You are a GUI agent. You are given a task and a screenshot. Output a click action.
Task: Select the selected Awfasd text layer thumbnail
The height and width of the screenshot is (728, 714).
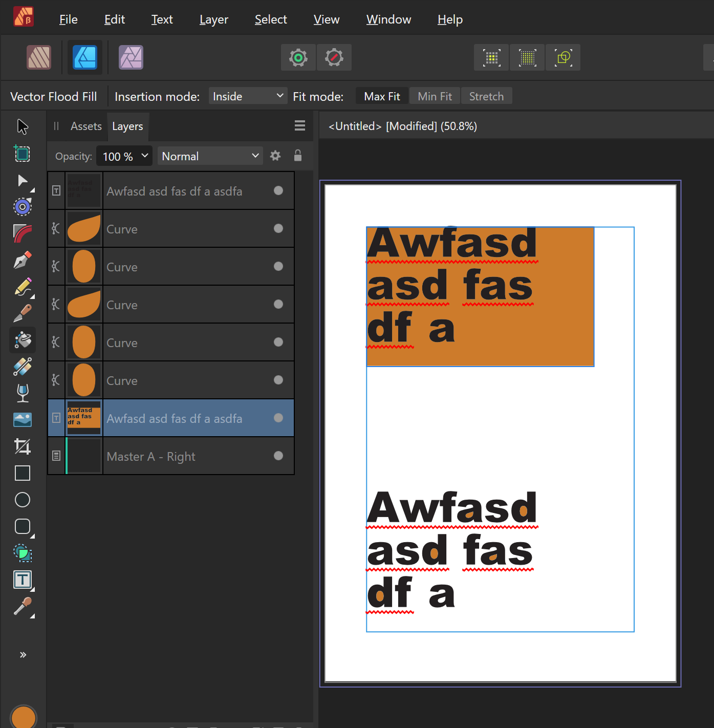point(83,418)
